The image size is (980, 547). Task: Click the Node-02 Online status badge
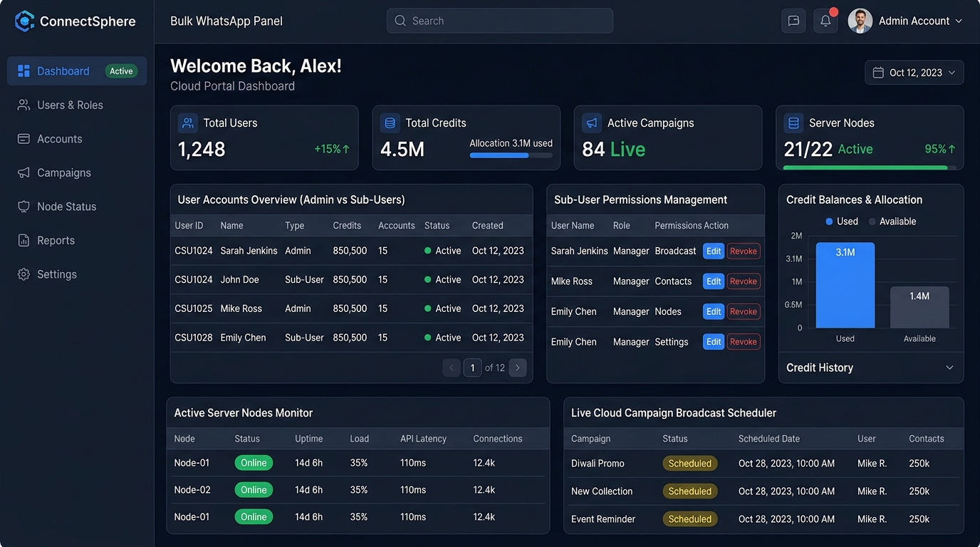pos(254,490)
